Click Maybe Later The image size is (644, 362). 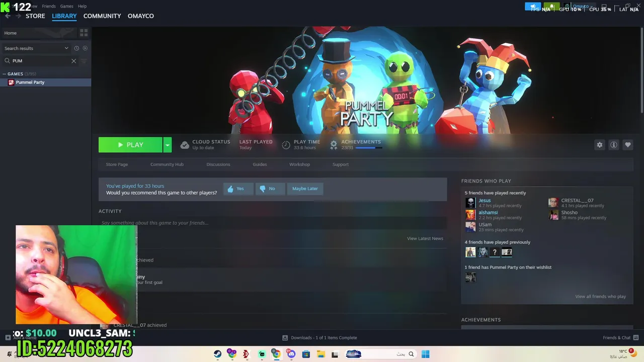[x=305, y=189]
